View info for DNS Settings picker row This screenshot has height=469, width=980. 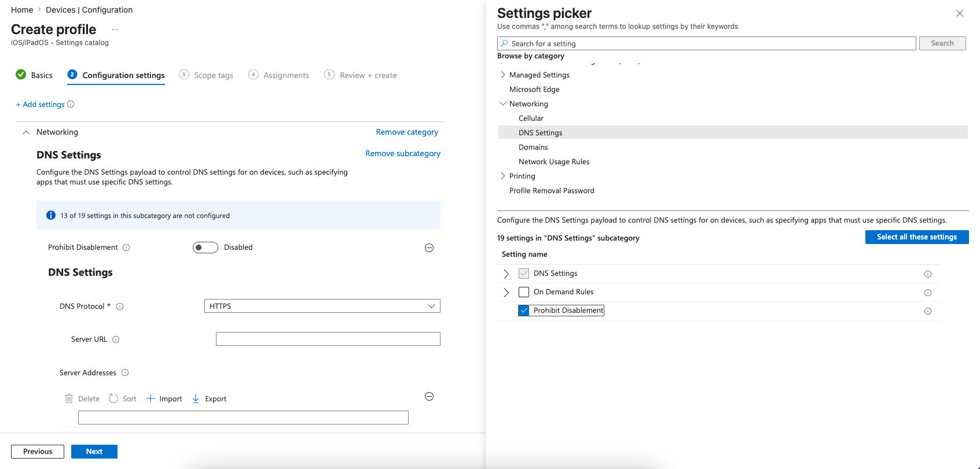point(928,274)
